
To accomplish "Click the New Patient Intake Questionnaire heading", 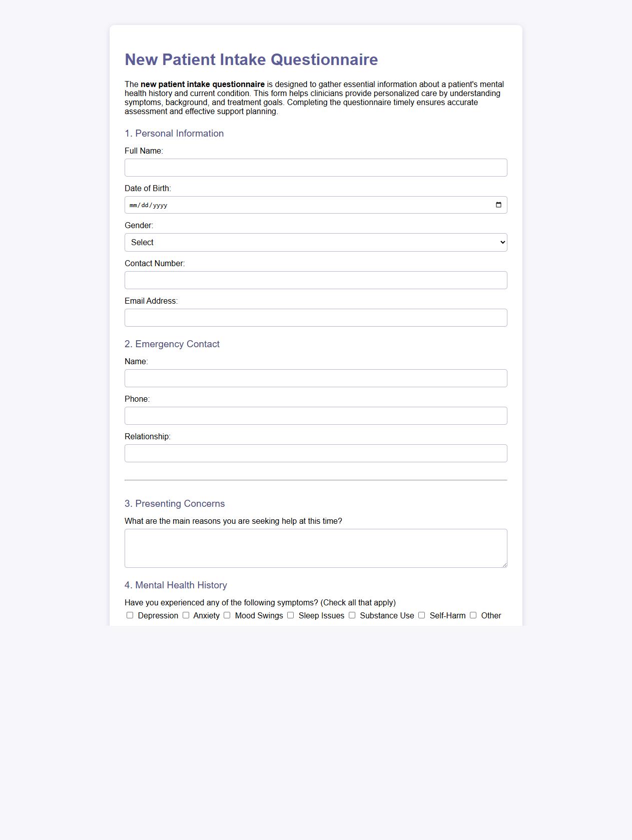I will click(x=251, y=59).
